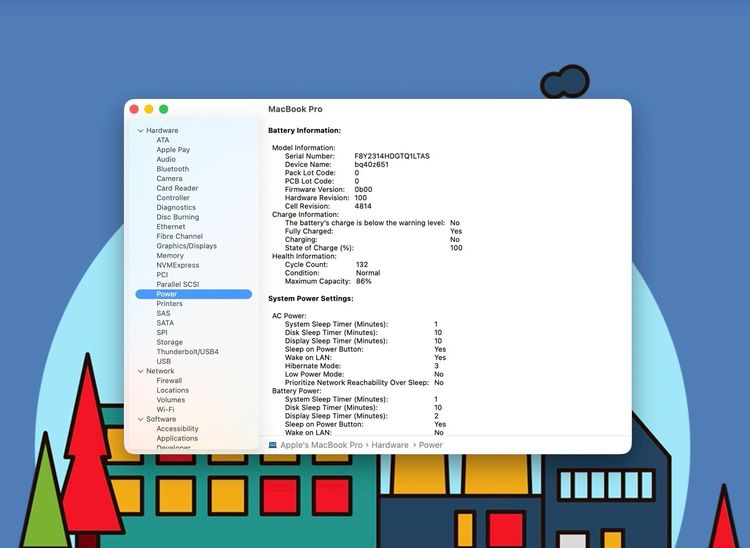Collapse the Hardware section chevron

point(141,131)
